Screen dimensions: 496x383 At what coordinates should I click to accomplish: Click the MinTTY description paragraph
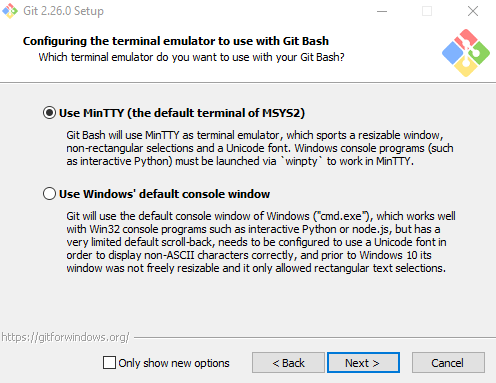click(260, 148)
